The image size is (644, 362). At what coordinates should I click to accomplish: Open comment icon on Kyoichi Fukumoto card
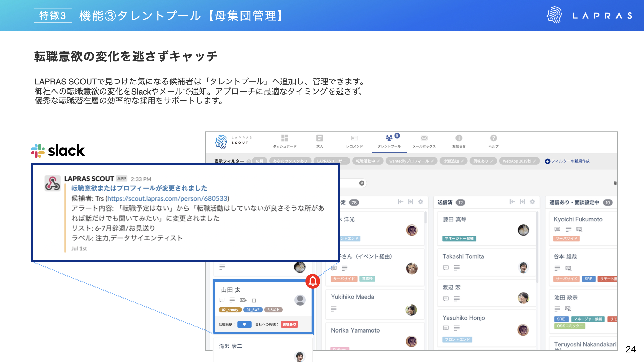tap(557, 229)
